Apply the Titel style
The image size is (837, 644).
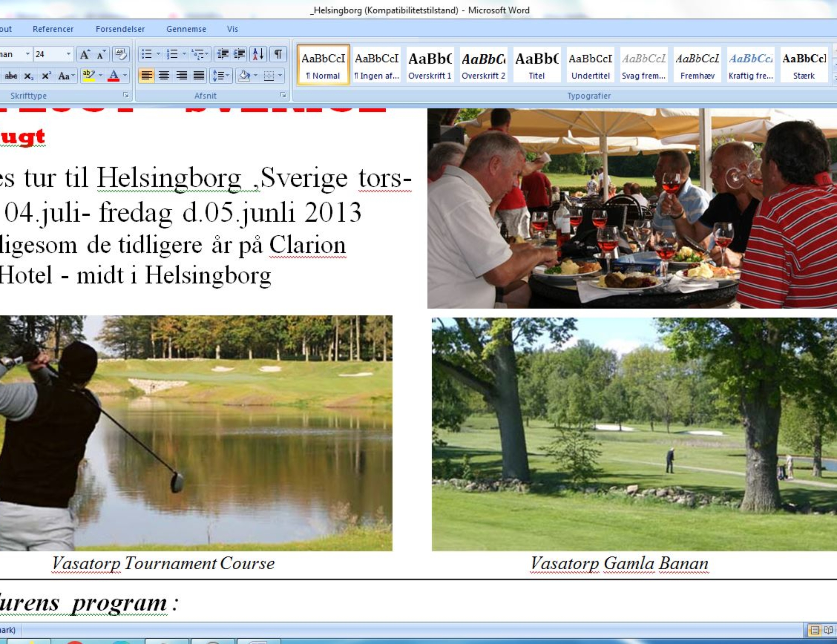(537, 64)
